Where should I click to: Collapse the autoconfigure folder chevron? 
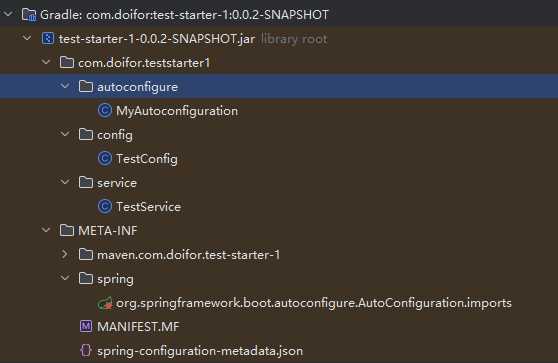tap(65, 86)
